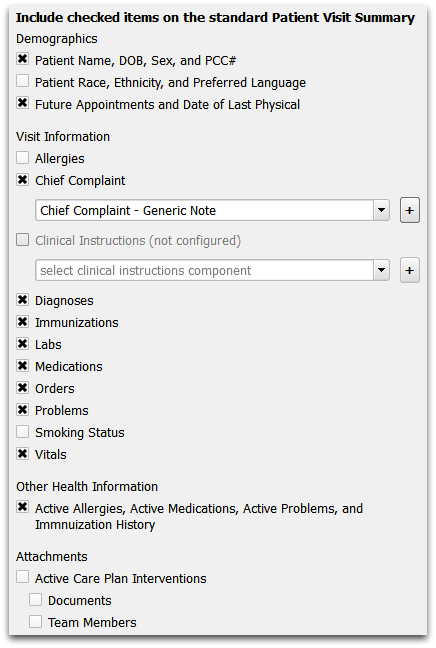436x648 pixels.
Task: Enable the Documents attachment checkbox
Action: click(x=36, y=599)
